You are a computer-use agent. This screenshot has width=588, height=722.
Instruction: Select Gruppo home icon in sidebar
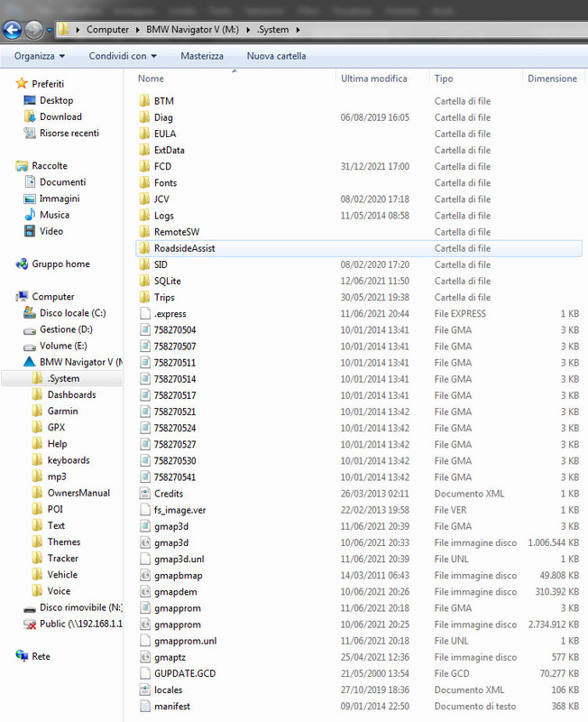[x=22, y=264]
